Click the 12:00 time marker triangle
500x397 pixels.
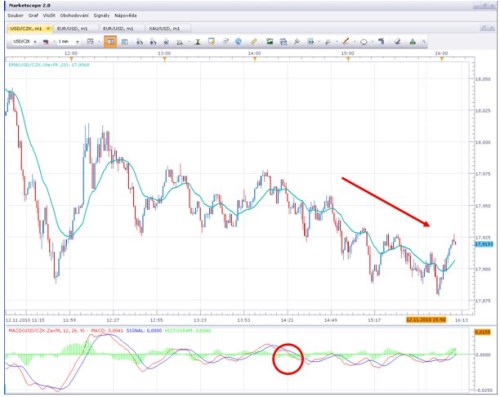pyautogui.click(x=71, y=59)
